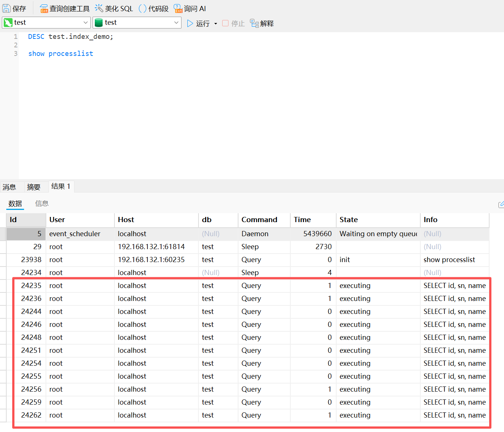The width and height of the screenshot is (504, 432).
Task: Click host cell 192.168.132.1:61814
Action: (x=156, y=247)
